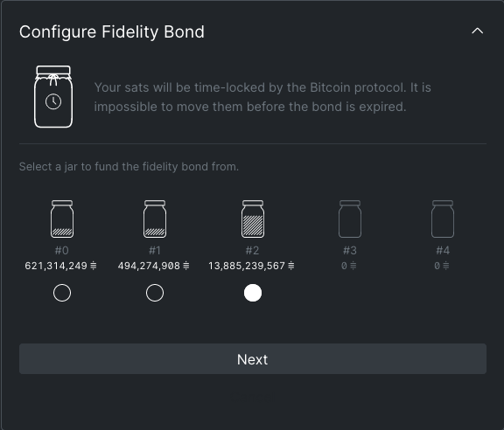Select jar #2 icon
Screen dimensions: 504x430
pyautogui.click(x=253, y=219)
